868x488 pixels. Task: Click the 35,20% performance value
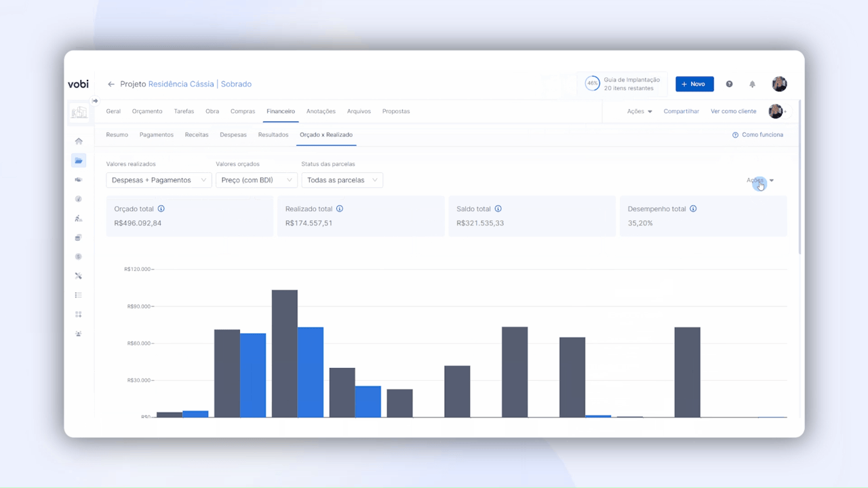point(640,223)
